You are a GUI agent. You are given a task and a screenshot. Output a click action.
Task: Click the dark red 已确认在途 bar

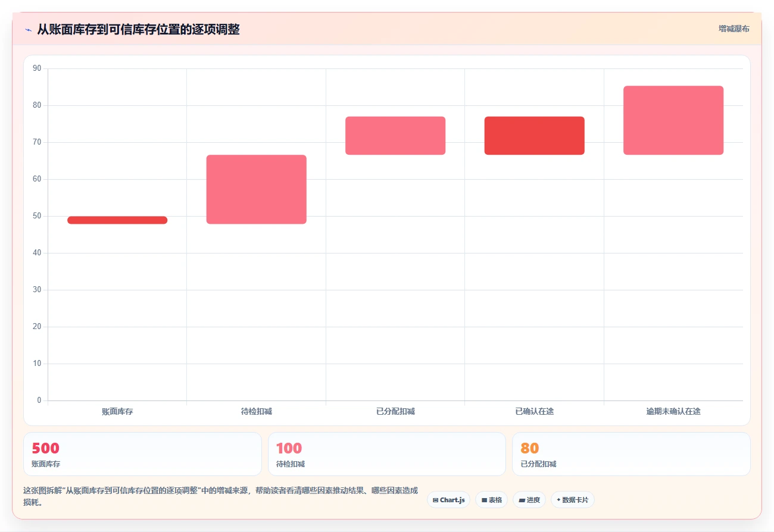pyautogui.click(x=535, y=136)
